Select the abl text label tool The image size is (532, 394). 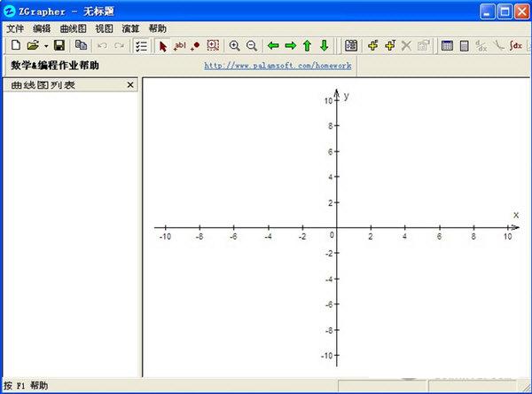[179, 45]
